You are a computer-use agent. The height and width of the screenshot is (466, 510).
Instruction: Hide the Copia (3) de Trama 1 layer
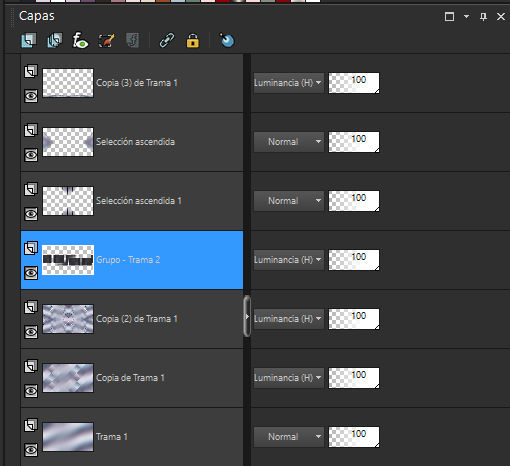point(31,96)
